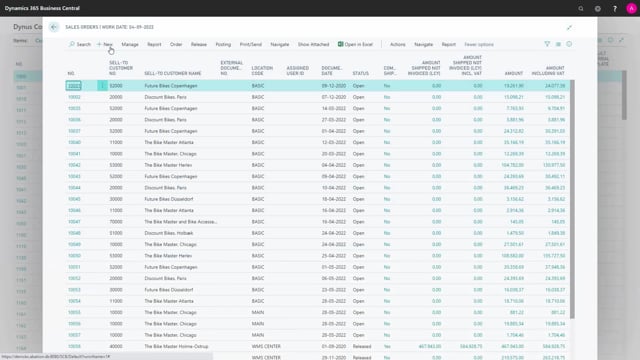Open the row options three-dot menu
The width and height of the screenshot is (640, 360).
102,86
